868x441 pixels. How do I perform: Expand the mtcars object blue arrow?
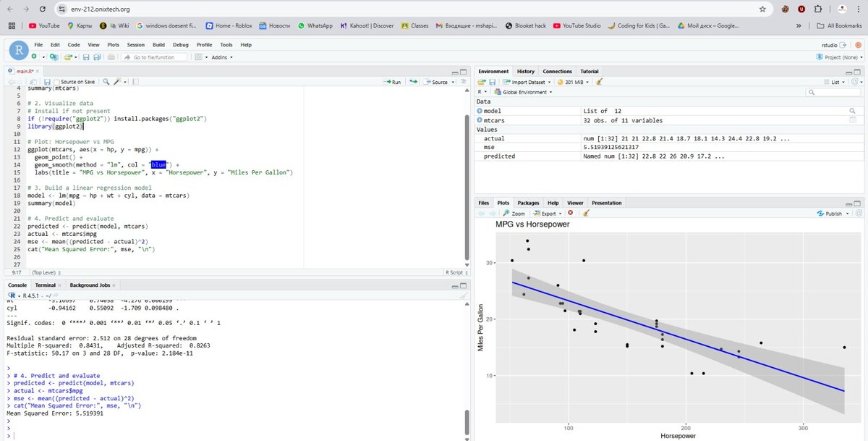coord(479,120)
